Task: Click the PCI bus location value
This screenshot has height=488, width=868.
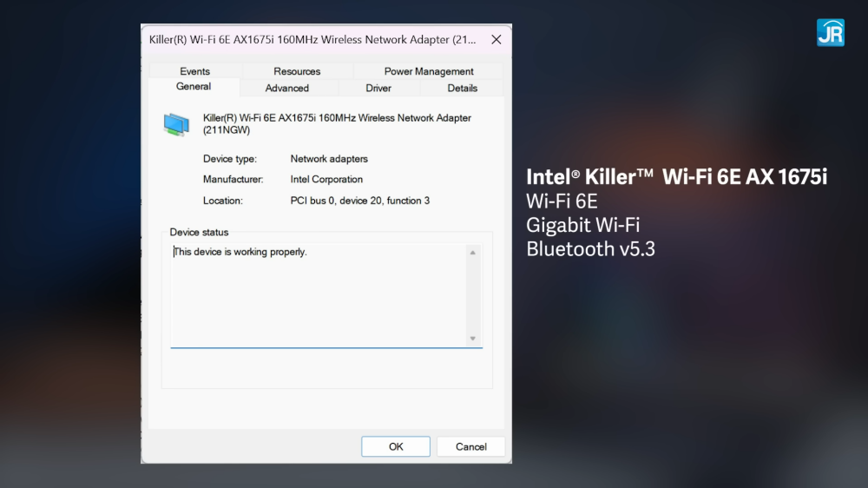Action: click(359, 201)
